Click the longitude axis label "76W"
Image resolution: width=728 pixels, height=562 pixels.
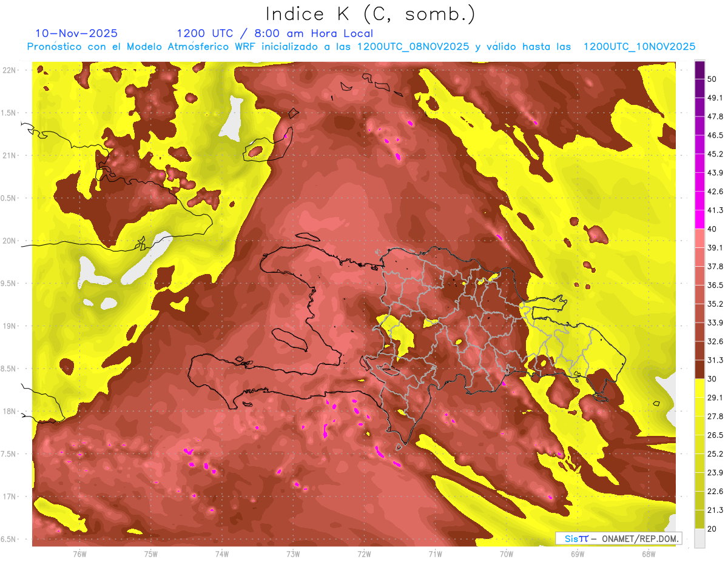click(79, 554)
